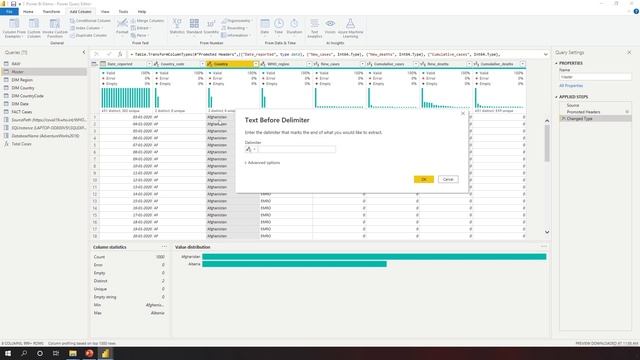Open Azure Machine Learning
The width and height of the screenshot is (640, 360).
pos(350,28)
